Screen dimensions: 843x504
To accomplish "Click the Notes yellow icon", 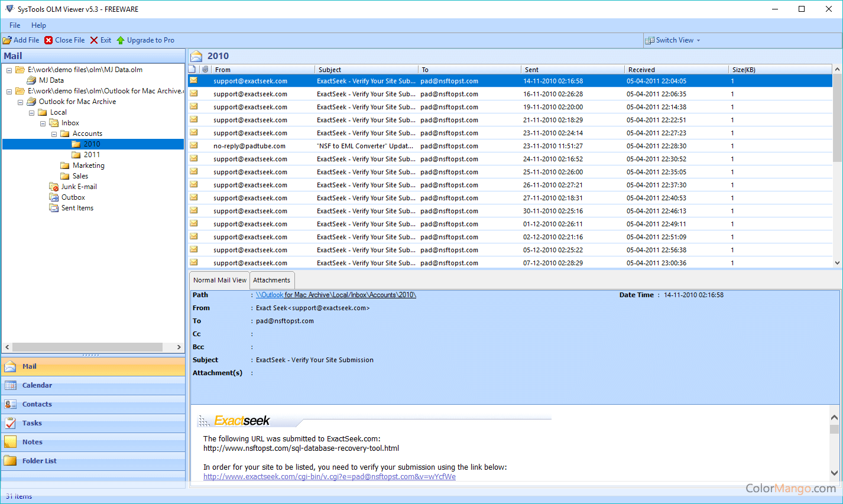I will (10, 442).
